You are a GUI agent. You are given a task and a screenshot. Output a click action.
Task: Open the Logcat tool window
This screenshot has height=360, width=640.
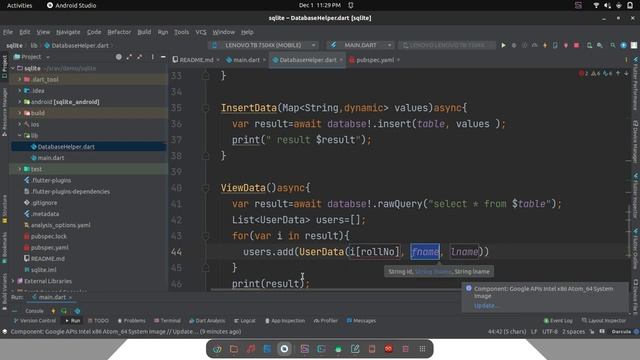[x=245, y=321]
